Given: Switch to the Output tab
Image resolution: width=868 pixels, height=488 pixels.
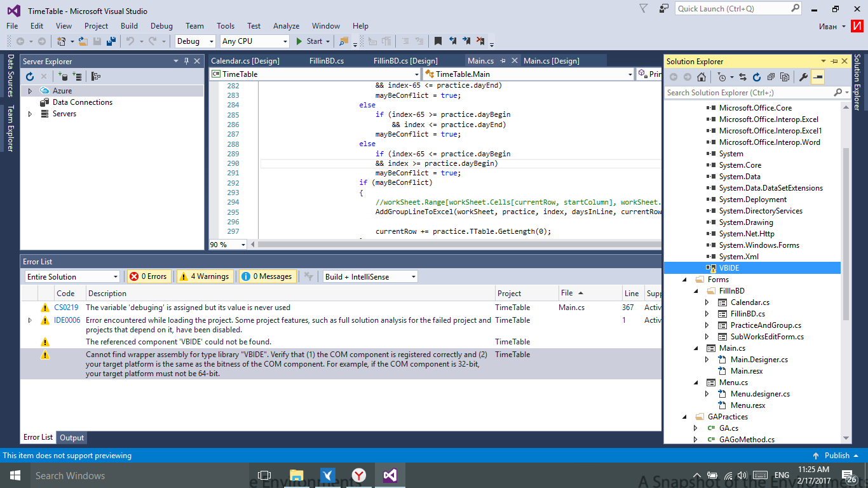Looking at the screenshot, I should tap(72, 437).
